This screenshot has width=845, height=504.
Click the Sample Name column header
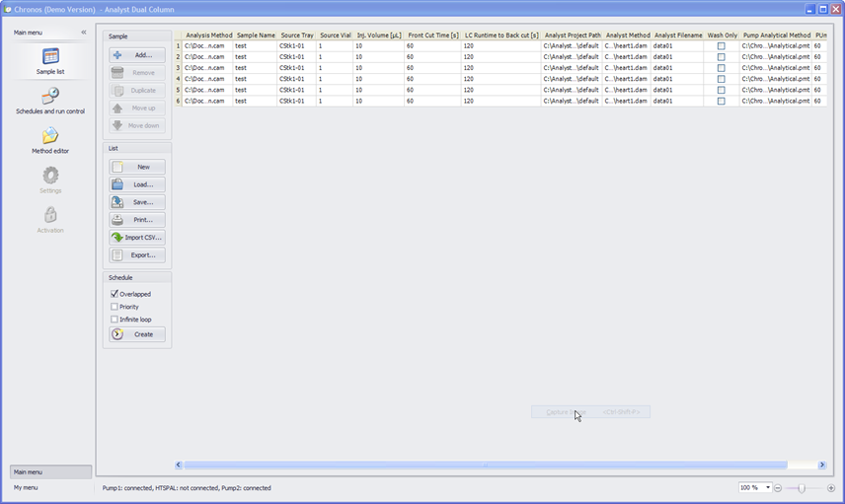(x=256, y=35)
